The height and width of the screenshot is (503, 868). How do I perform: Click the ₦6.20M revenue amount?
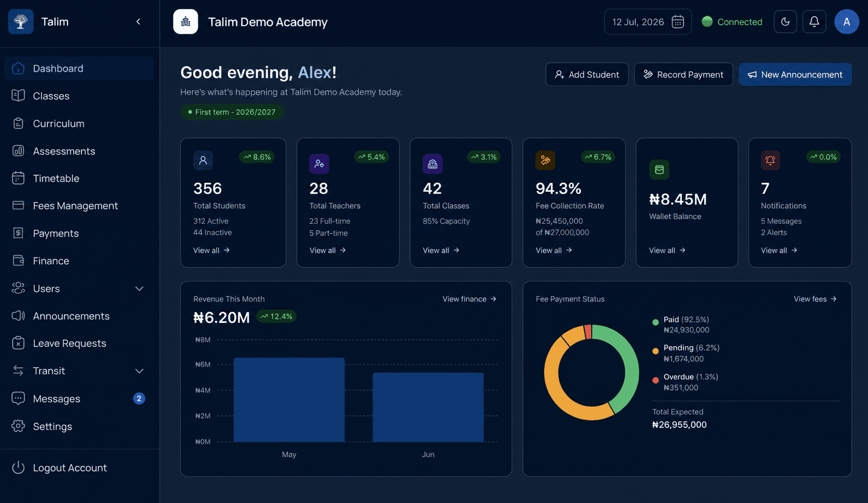pyautogui.click(x=221, y=318)
